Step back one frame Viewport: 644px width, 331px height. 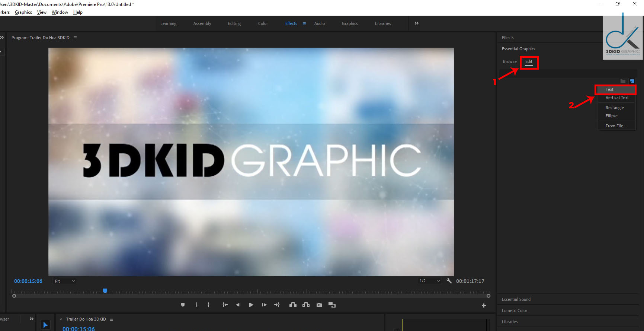[238, 305]
